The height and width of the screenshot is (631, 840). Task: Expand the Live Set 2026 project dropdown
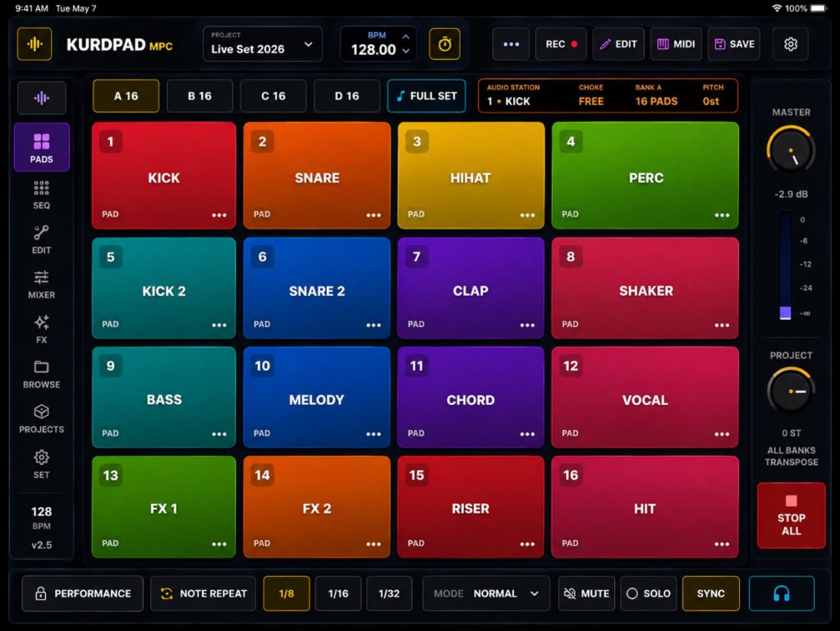pos(263,44)
